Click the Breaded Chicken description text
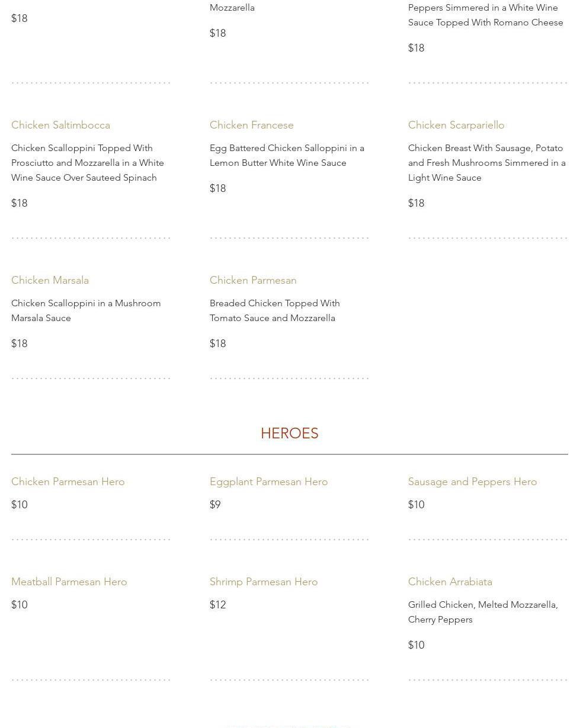The height and width of the screenshot is (728, 580). pyautogui.click(x=274, y=310)
